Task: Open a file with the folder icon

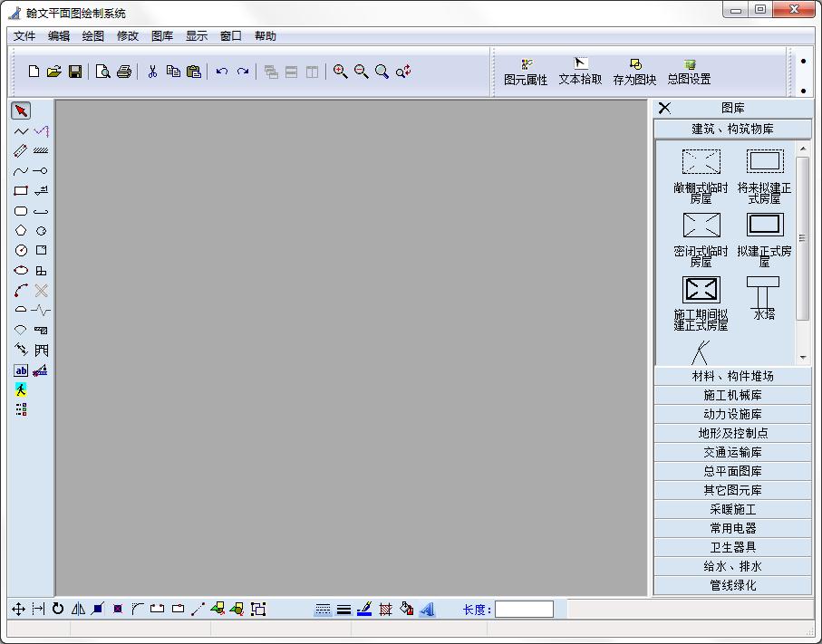Action: pos(54,72)
